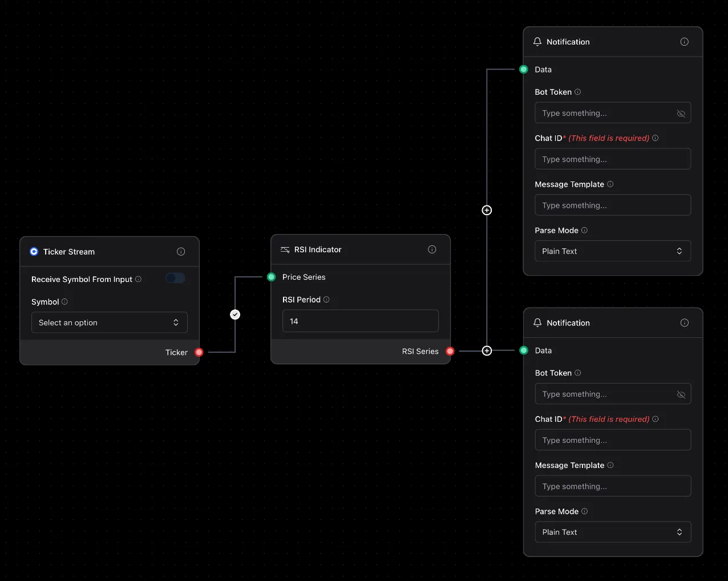
Task: Expand Parse Mode dropdown in bottom Notification
Action: pyautogui.click(x=612, y=532)
